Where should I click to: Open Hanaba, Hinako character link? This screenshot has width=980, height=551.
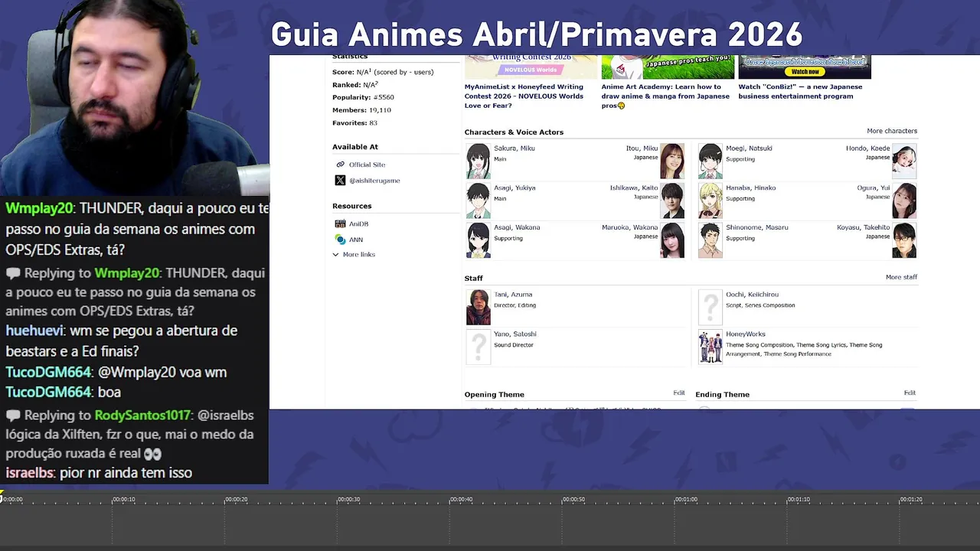tap(750, 188)
